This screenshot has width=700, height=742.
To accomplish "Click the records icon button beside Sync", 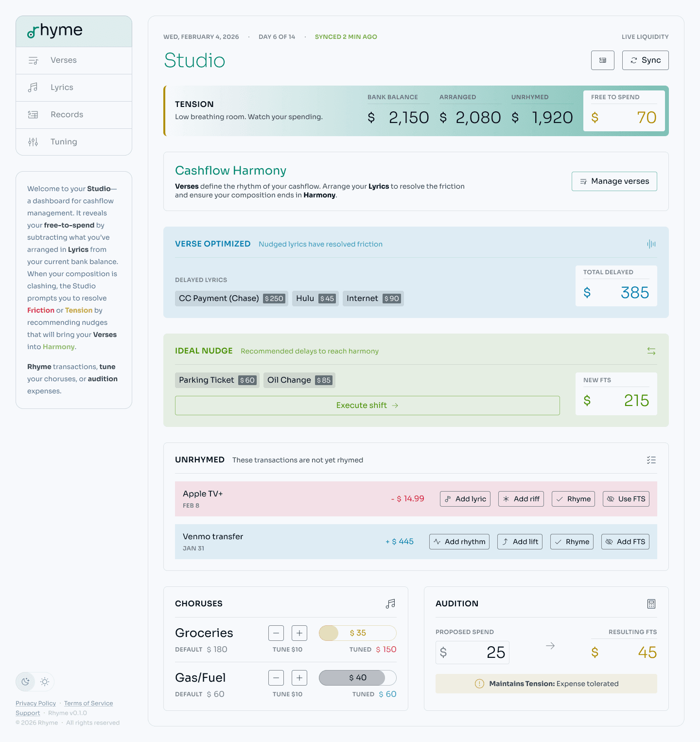I will pos(603,60).
